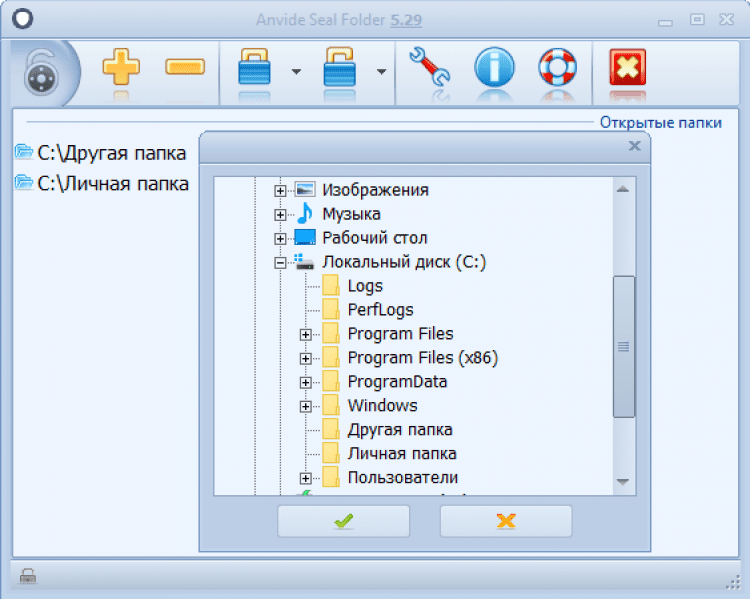Select the Пользователи folder
This screenshot has width=750, height=599.
[x=403, y=477]
